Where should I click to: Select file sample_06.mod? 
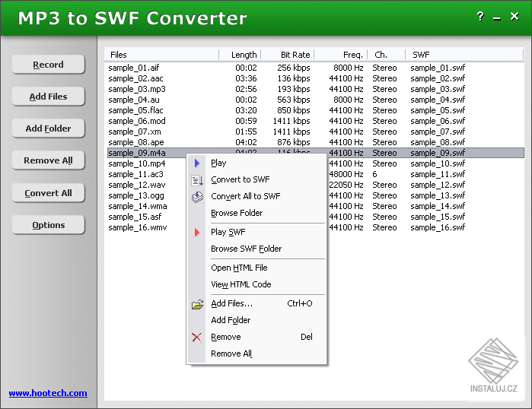click(x=137, y=121)
